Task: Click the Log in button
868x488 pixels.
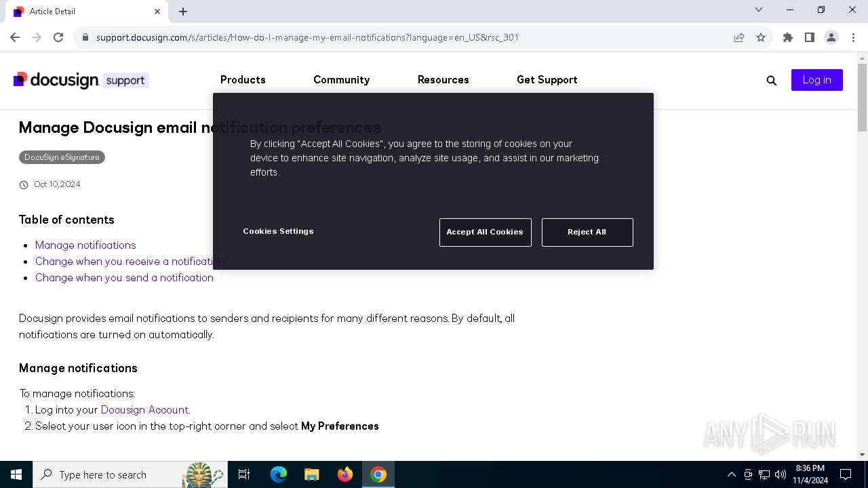Action: tap(816, 80)
